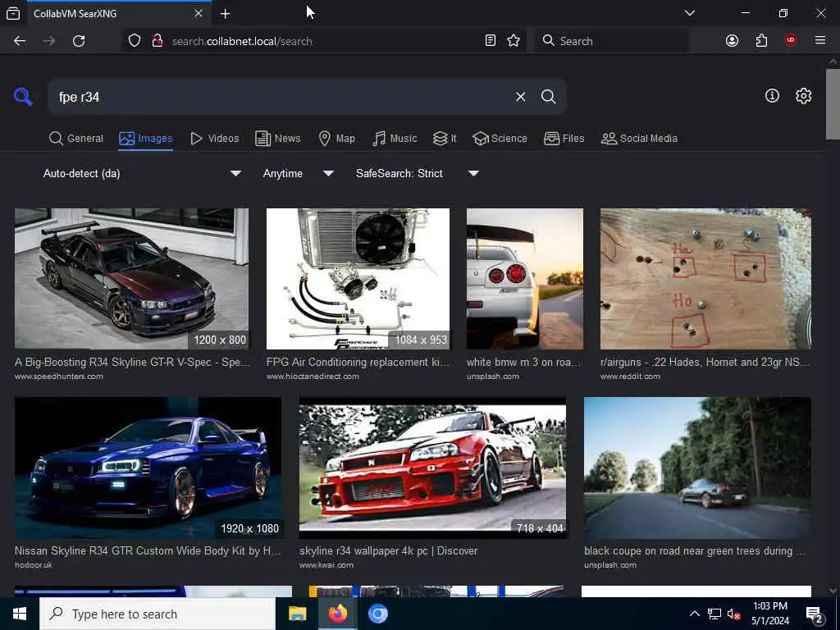Click 'A Big-Boosting R34 Skyline GT-R' title link
The height and width of the screenshot is (630, 840).
tap(132, 362)
